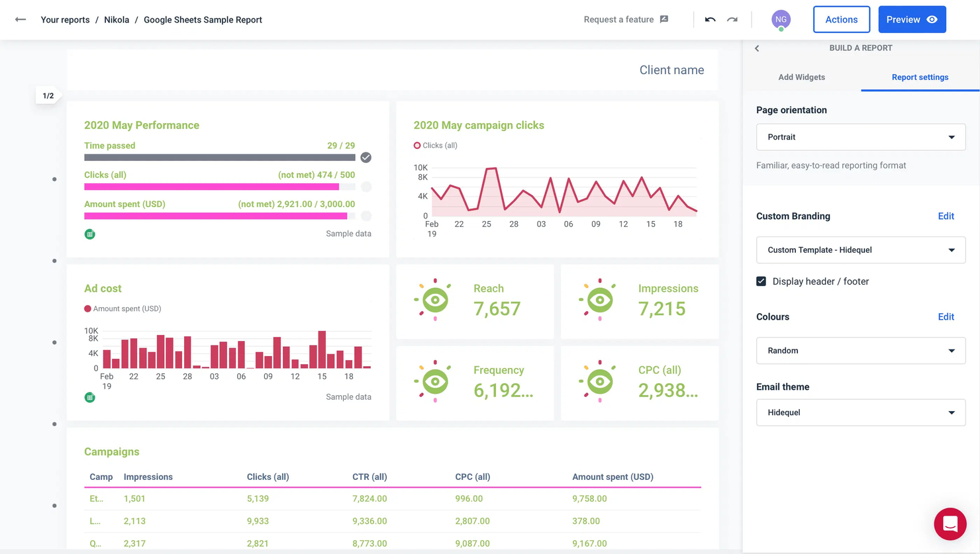Click Google Sheets icon in Ad cost widget
This screenshot has width=980, height=554.
point(90,397)
